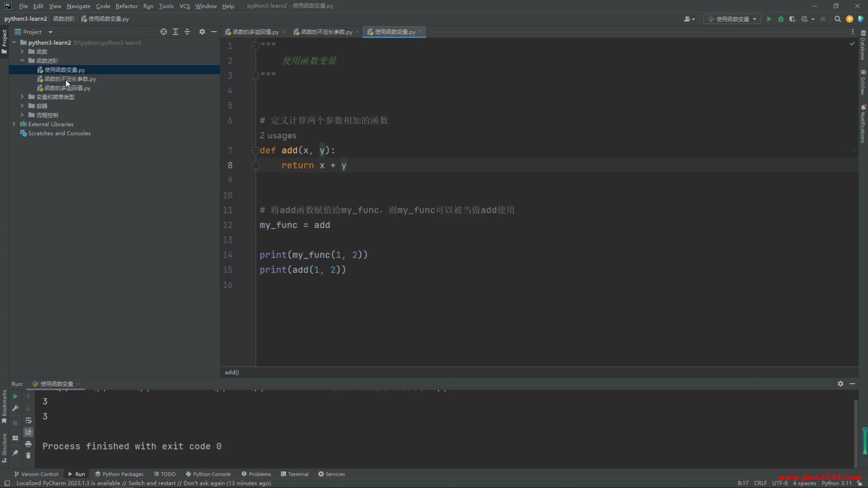Open code-with-me user icon dropdown

[x=689, y=19]
